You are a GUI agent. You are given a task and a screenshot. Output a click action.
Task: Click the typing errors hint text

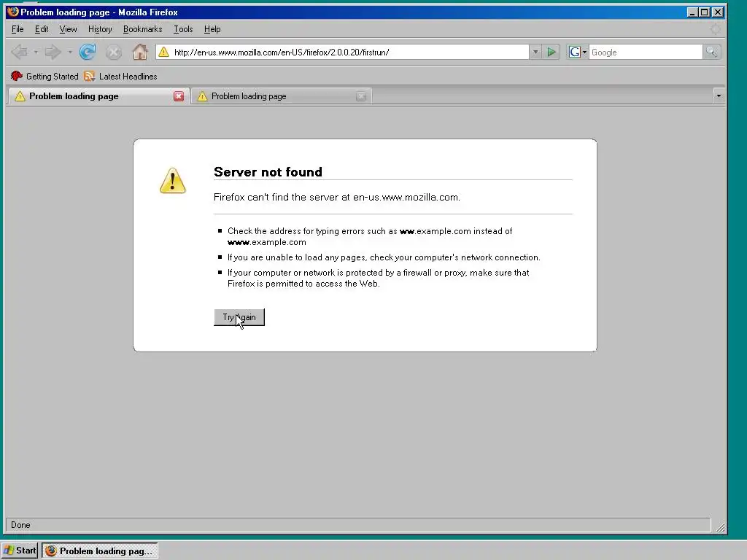pyautogui.click(x=370, y=237)
